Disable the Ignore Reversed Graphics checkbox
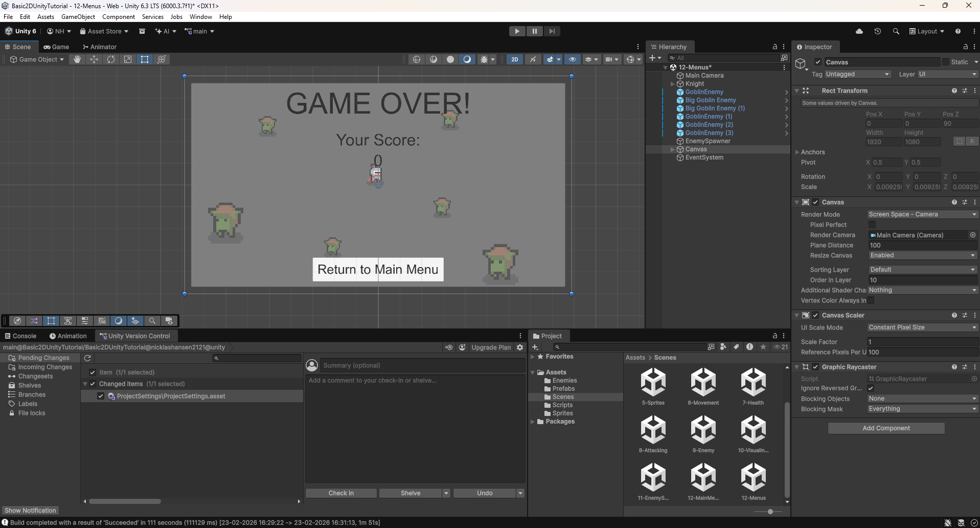This screenshot has width=980, height=528. click(871, 388)
